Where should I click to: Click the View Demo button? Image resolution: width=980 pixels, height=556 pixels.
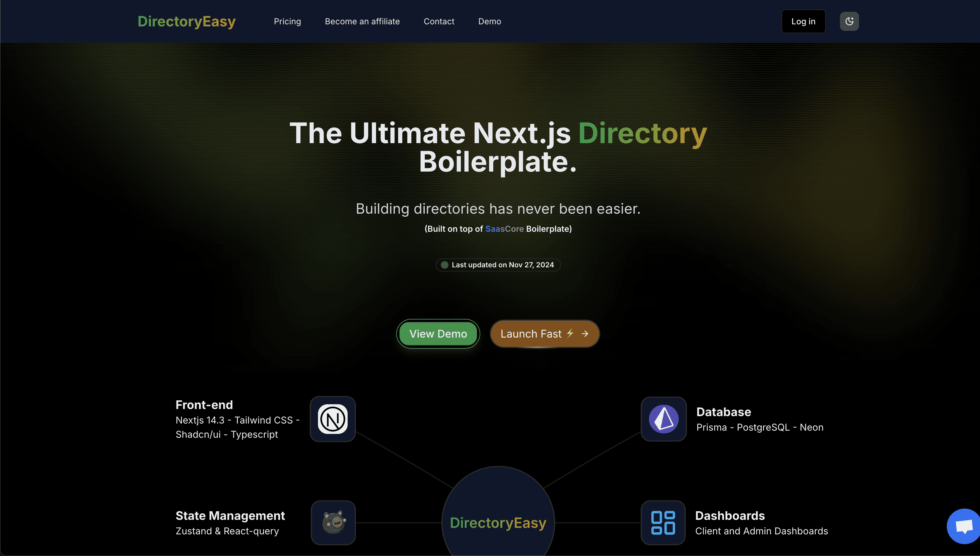[x=438, y=333]
